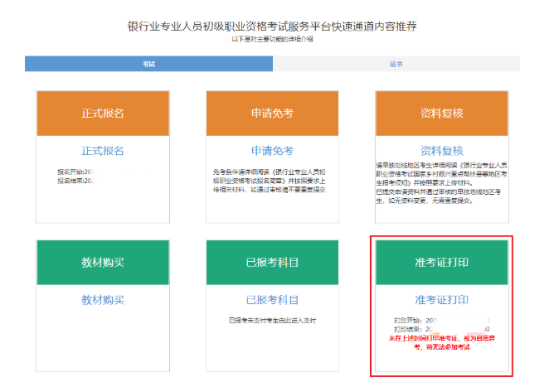Switch to the 证书 tab
The image size is (549, 392).
tap(396, 64)
